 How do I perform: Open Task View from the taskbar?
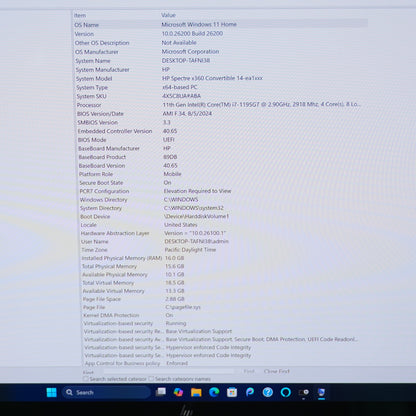pyautogui.click(x=161, y=392)
